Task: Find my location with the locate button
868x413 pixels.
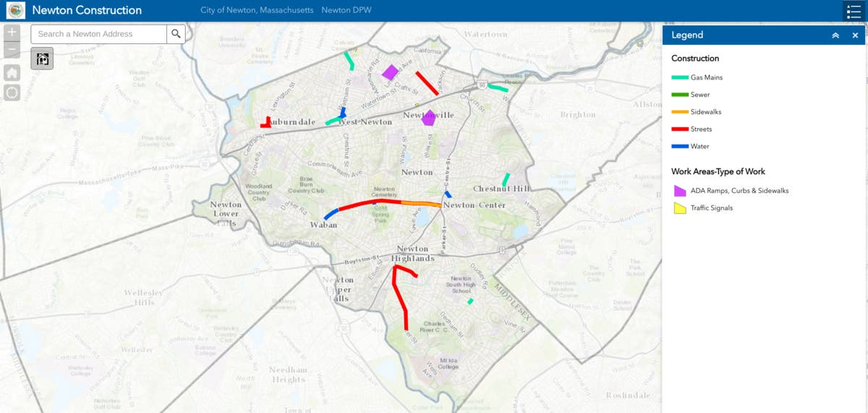Action: (12, 93)
